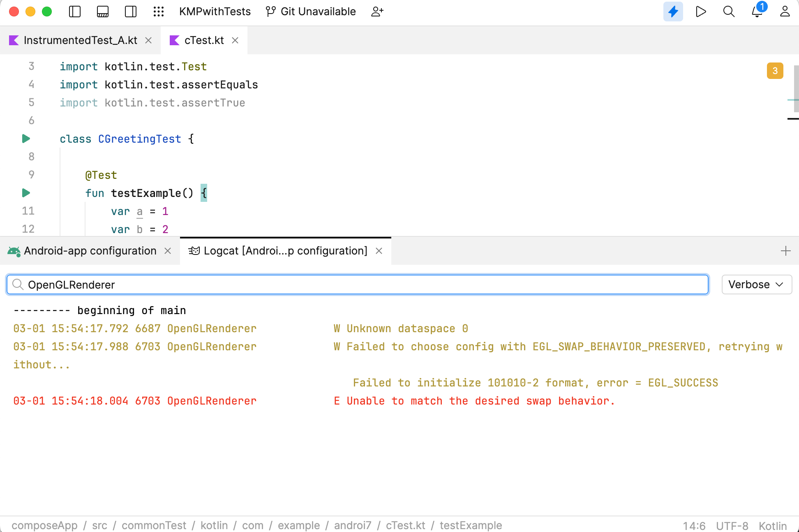
Task: Click the plus button to add tab
Action: (x=785, y=251)
